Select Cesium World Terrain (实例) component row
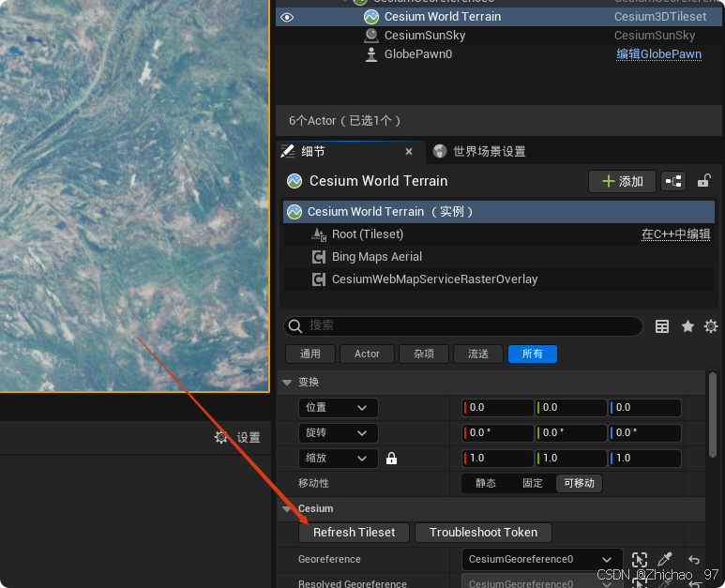The width and height of the screenshot is (725, 588). [498, 212]
